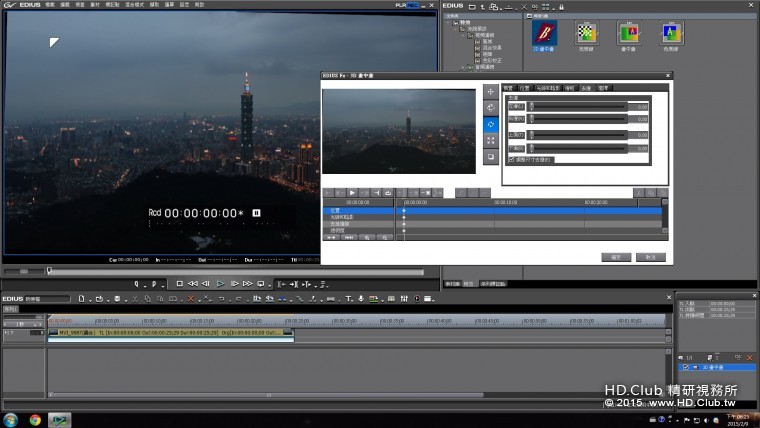Open the new sequence dropdown in timeline toolbar
760x428 pixels.
[88, 298]
